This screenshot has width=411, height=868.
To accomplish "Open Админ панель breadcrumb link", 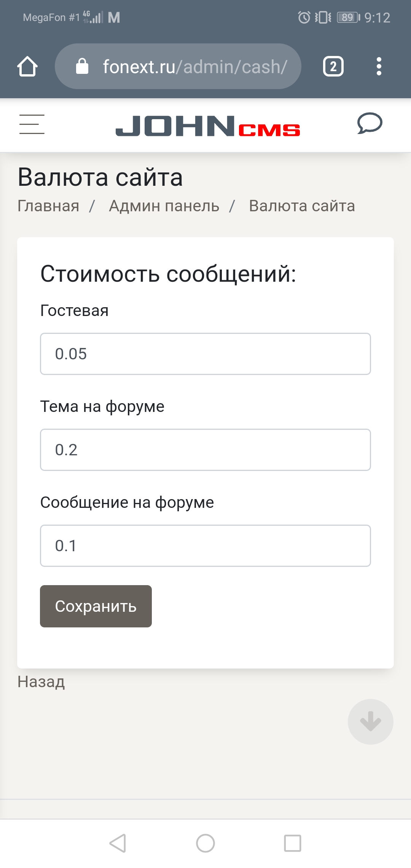I will (164, 206).
